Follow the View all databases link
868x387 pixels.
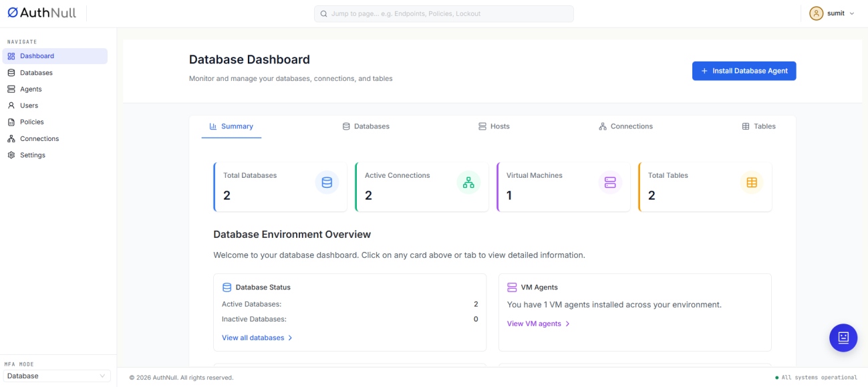click(x=257, y=338)
